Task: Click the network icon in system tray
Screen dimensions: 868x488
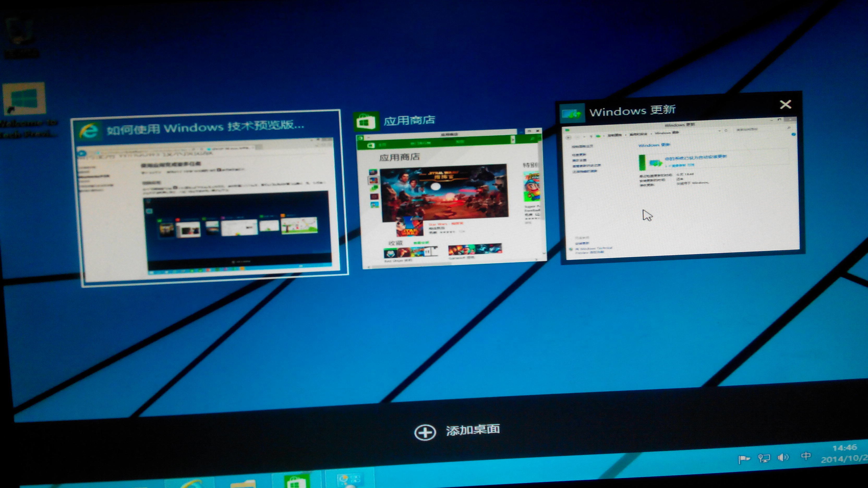Action: point(764,458)
